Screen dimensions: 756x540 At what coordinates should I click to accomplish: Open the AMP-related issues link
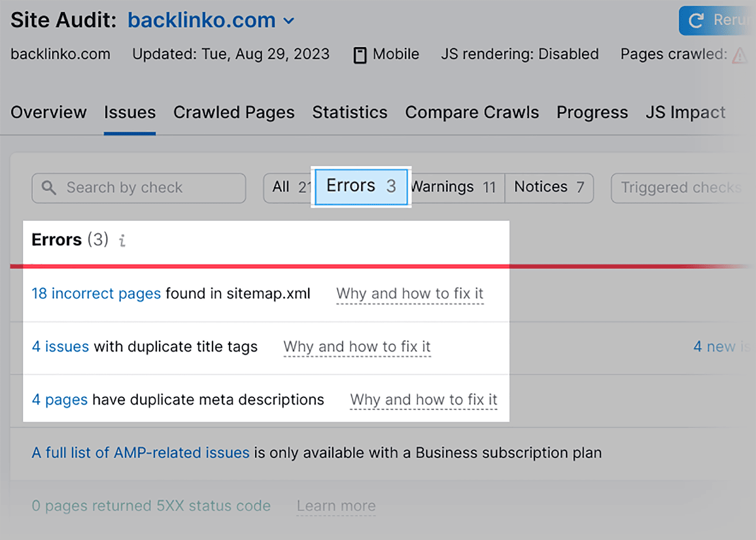(x=140, y=452)
